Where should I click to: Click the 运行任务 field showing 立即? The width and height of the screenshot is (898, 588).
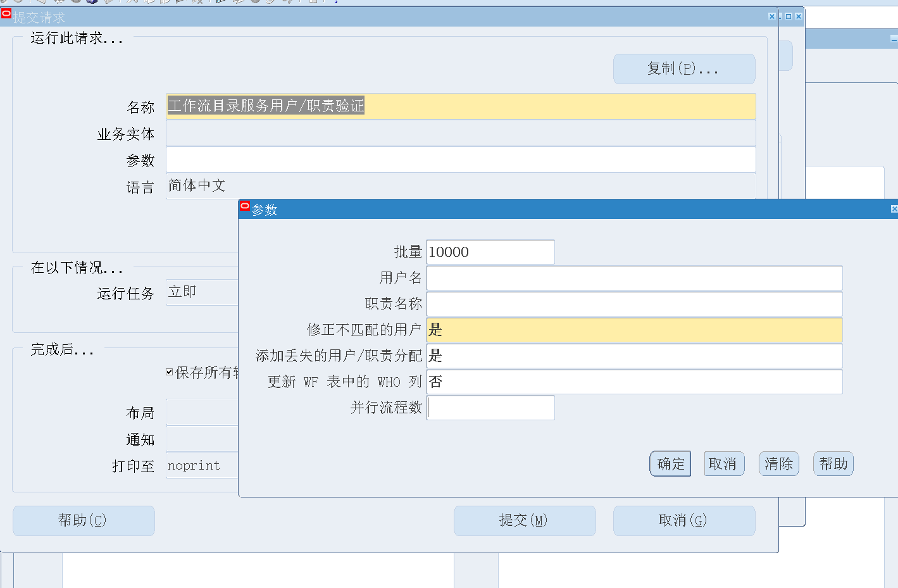(x=202, y=292)
